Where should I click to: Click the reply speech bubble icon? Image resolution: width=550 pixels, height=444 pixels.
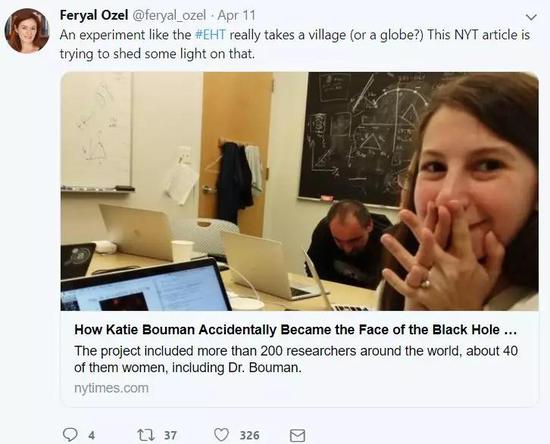[x=70, y=435]
